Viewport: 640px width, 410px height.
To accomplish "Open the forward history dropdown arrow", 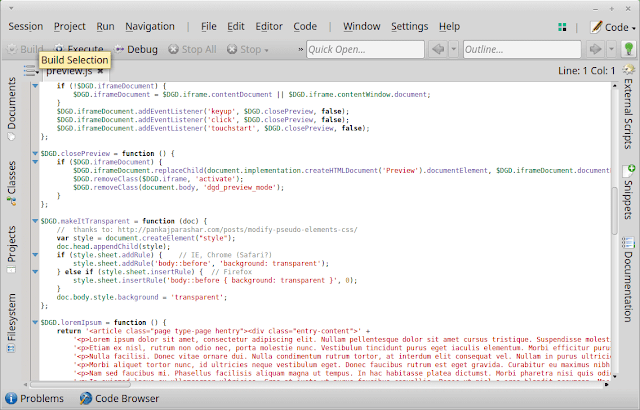I will 611,49.
